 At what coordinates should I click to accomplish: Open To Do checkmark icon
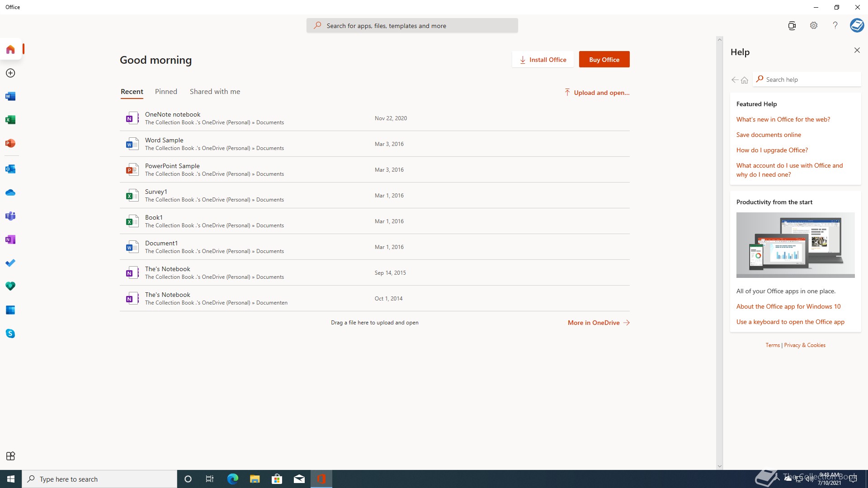point(10,263)
